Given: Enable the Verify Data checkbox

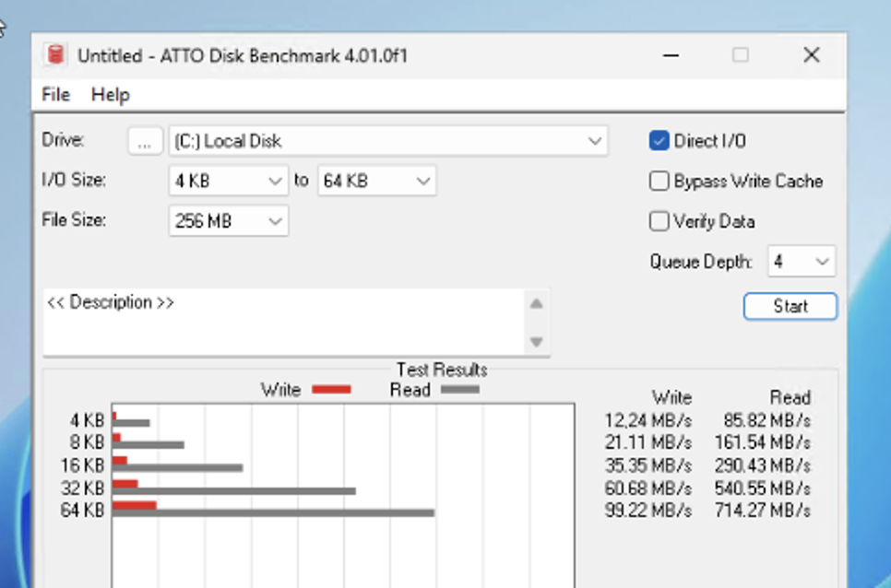Looking at the screenshot, I should [659, 221].
